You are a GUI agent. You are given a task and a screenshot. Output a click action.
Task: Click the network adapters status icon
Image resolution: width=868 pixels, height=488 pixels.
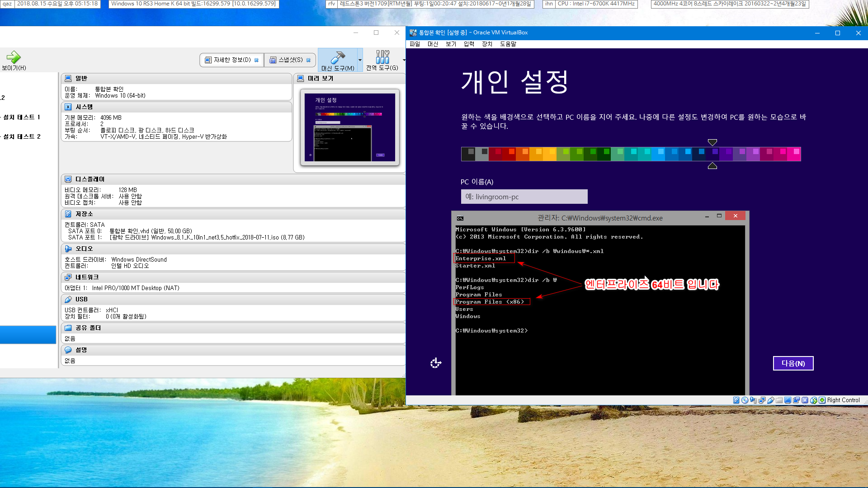pos(762,400)
